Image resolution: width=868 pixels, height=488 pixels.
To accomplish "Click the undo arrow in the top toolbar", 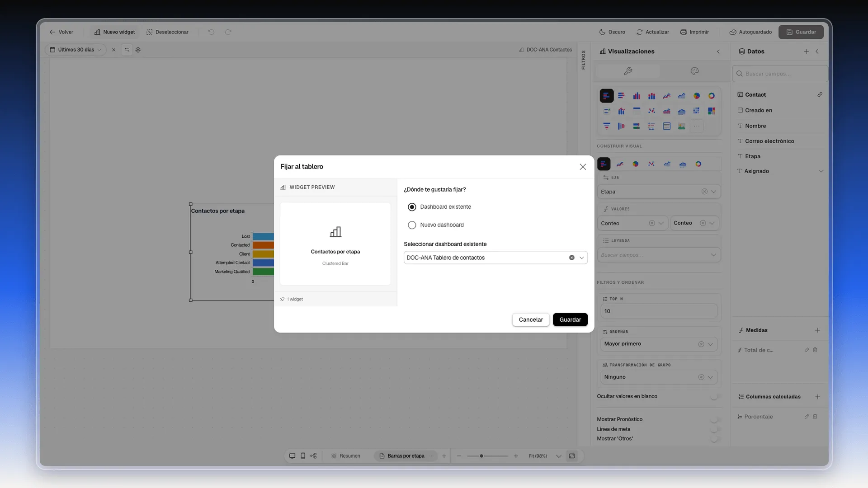I will click(x=211, y=32).
